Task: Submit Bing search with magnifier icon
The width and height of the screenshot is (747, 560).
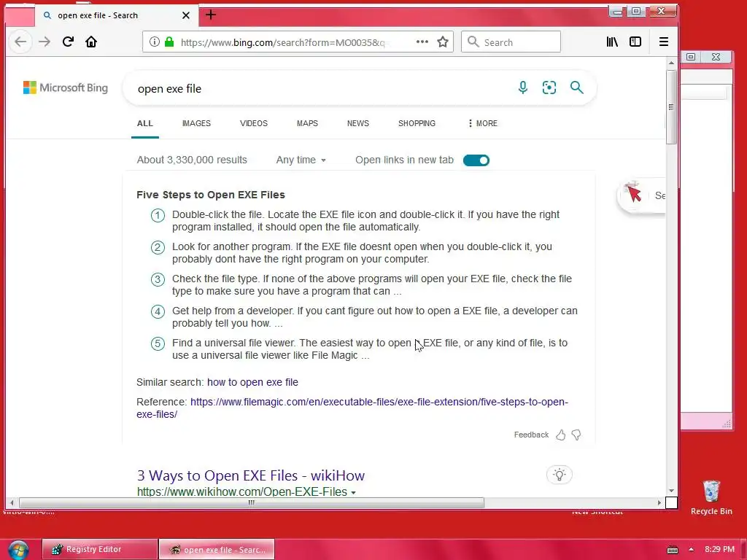Action: [x=576, y=87]
